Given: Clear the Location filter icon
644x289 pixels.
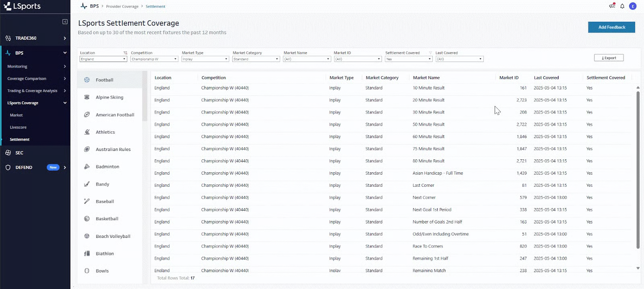Looking at the screenshot, I should (x=125, y=53).
